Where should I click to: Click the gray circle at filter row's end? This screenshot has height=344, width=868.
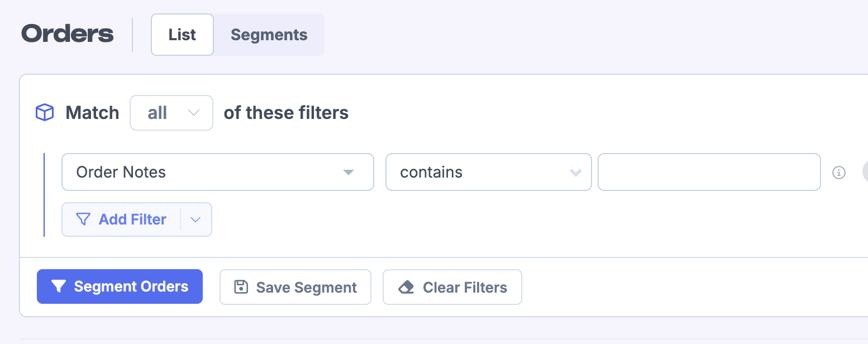tap(865, 172)
